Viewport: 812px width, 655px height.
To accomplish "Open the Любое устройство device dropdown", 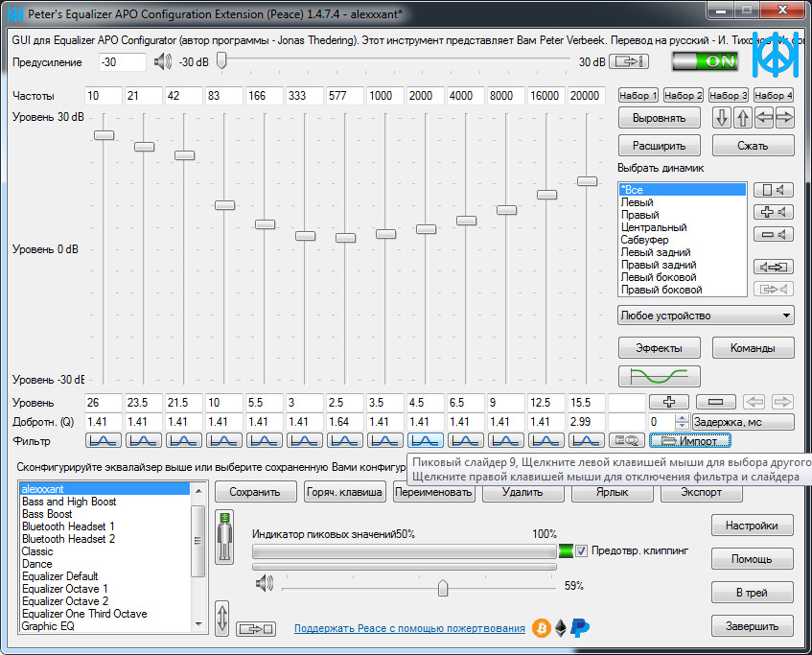I will 706,316.
